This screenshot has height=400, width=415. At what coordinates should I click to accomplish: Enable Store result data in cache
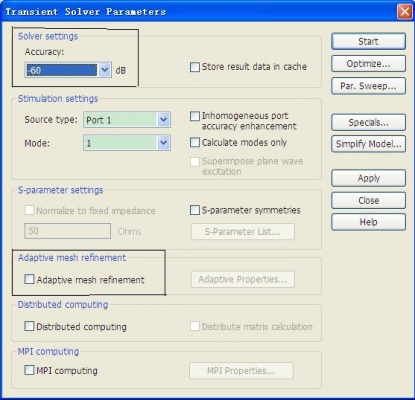coord(195,67)
